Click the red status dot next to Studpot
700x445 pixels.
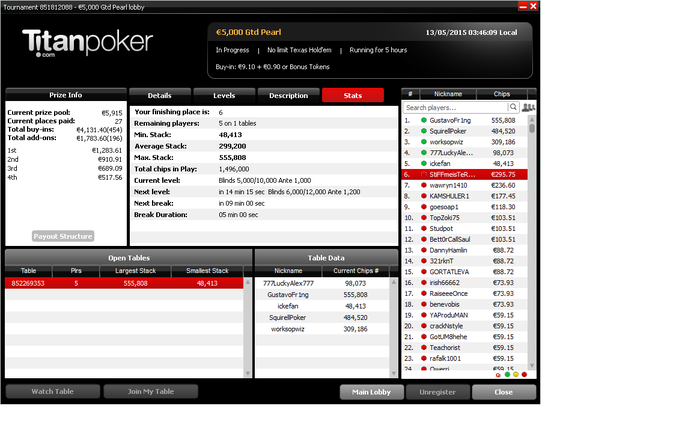424,229
